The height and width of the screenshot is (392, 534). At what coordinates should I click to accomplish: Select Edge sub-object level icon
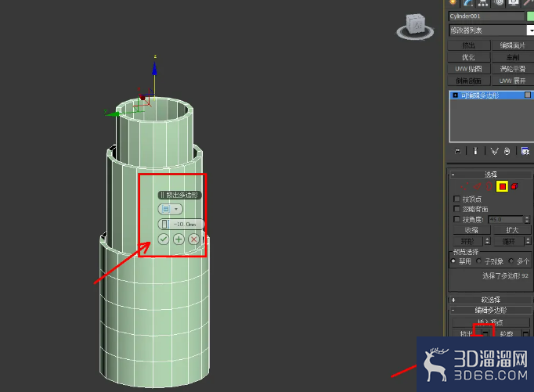point(478,186)
